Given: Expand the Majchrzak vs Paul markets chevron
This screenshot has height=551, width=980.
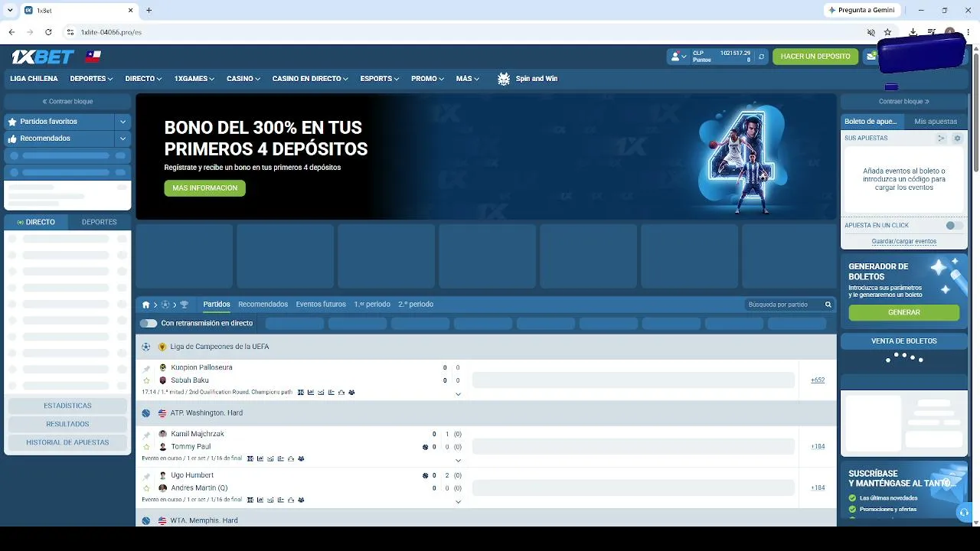Looking at the screenshot, I should (458, 460).
